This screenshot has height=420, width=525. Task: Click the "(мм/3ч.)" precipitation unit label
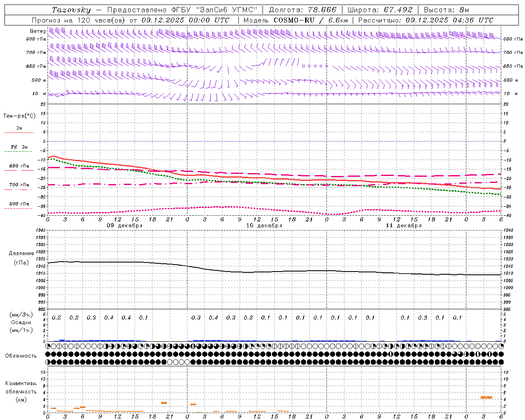(x=21, y=315)
